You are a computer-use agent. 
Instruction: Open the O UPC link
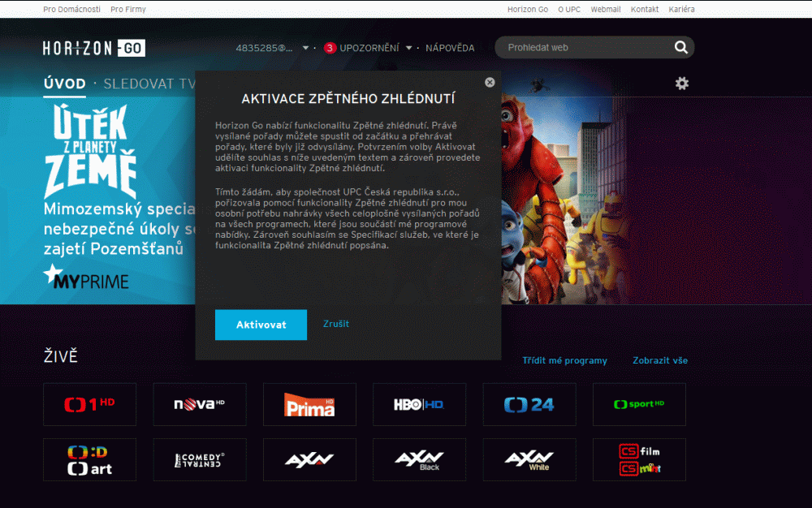[x=569, y=9]
